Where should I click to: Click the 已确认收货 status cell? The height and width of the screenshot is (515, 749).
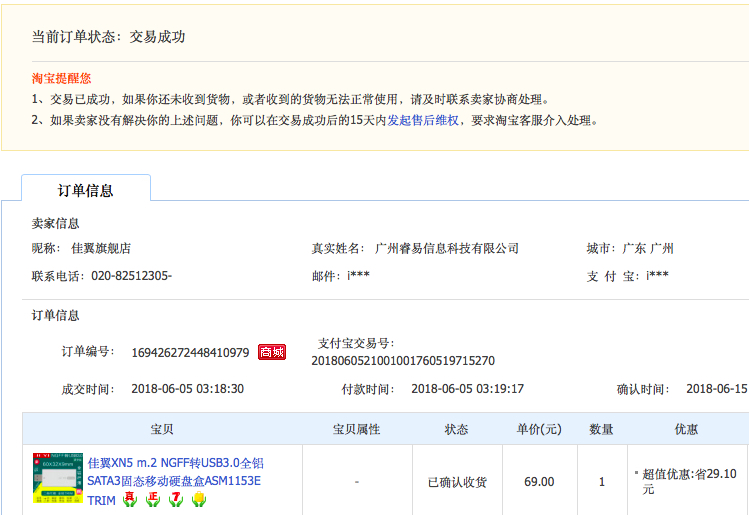point(457,482)
